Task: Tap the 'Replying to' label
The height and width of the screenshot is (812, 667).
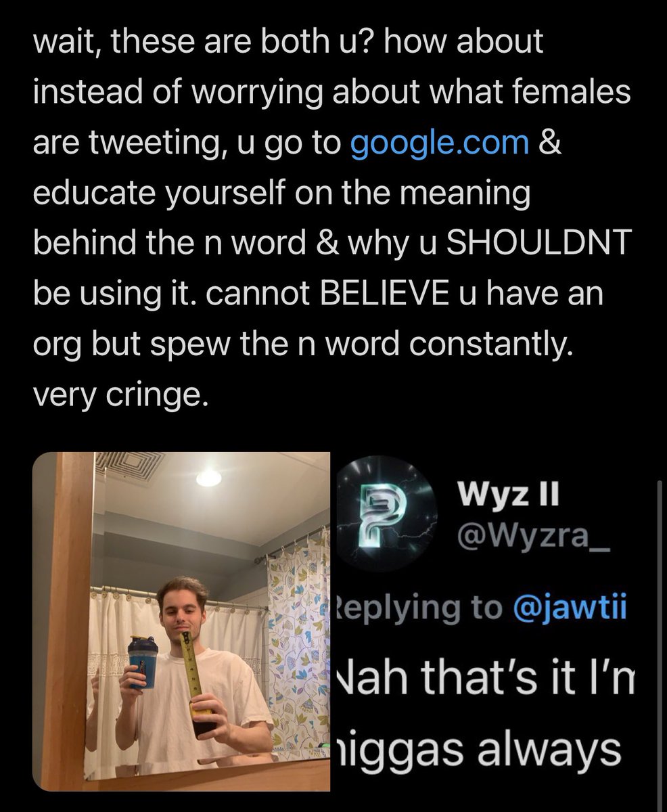Action: point(419,609)
